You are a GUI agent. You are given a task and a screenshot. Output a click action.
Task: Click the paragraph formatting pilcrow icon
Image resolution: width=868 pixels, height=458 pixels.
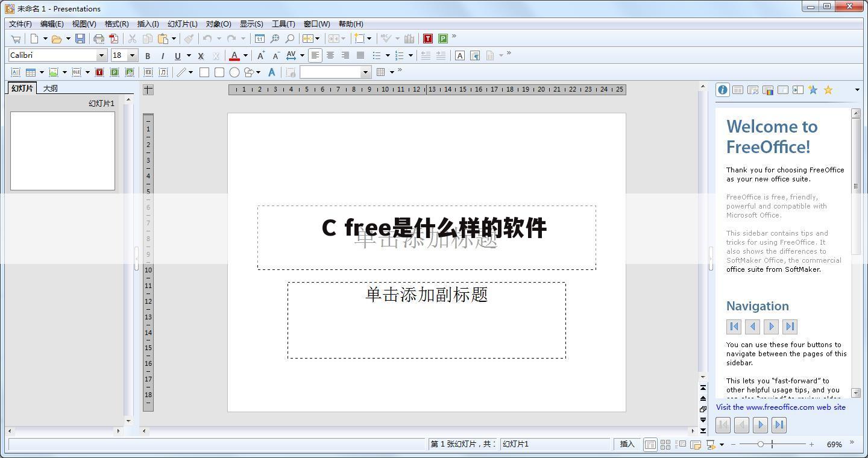475,55
